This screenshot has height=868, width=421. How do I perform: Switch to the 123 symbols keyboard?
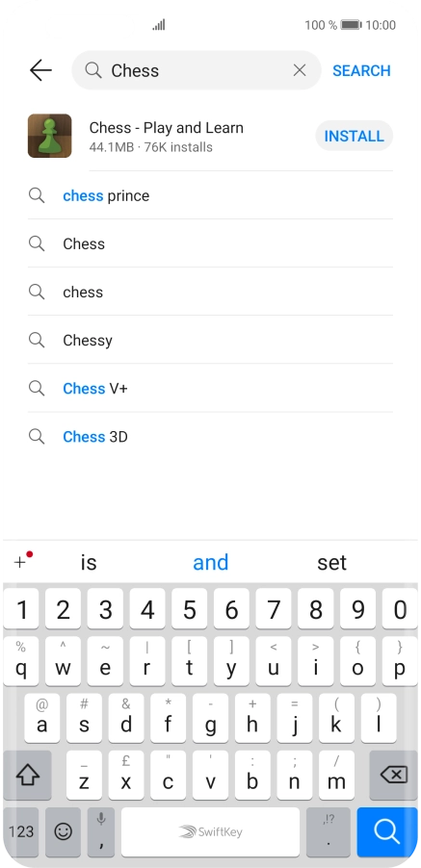click(x=21, y=831)
